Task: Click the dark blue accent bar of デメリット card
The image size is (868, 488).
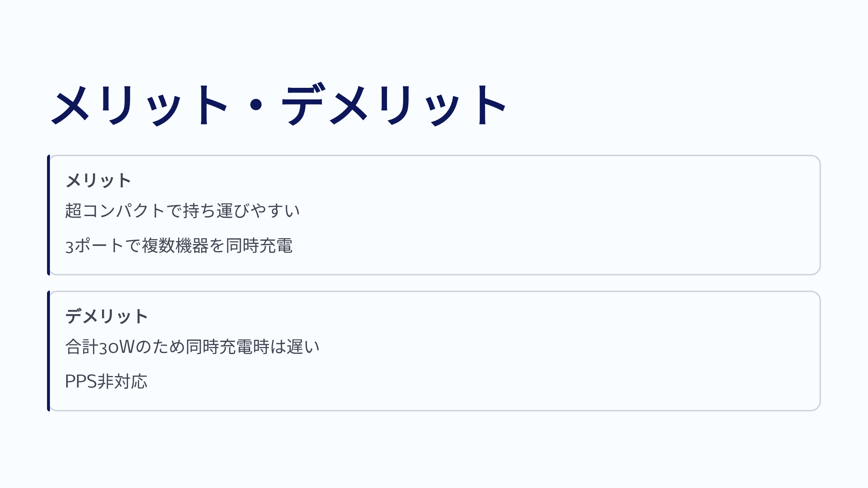Action: [48, 351]
